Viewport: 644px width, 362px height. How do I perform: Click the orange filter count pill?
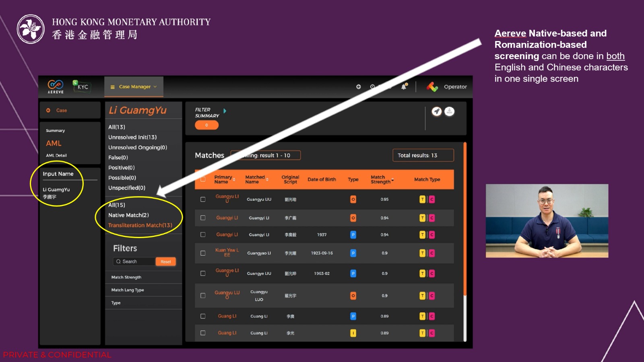click(x=206, y=125)
